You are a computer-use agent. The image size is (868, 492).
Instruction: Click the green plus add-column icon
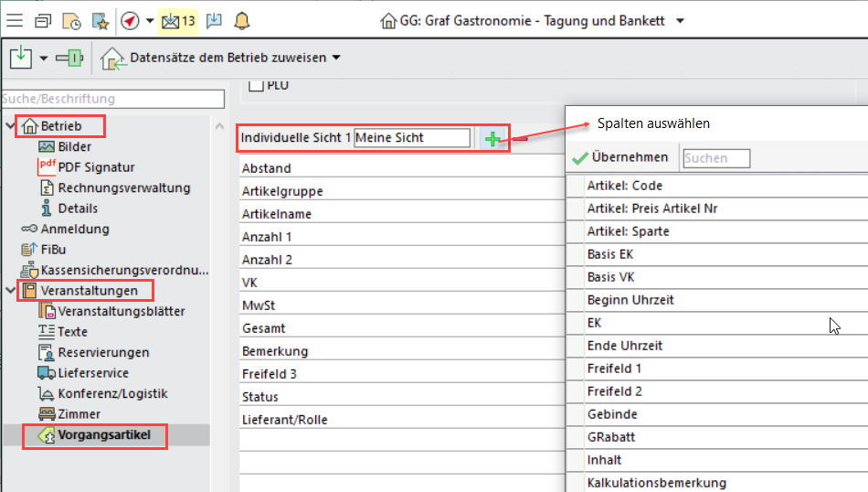[x=493, y=139]
